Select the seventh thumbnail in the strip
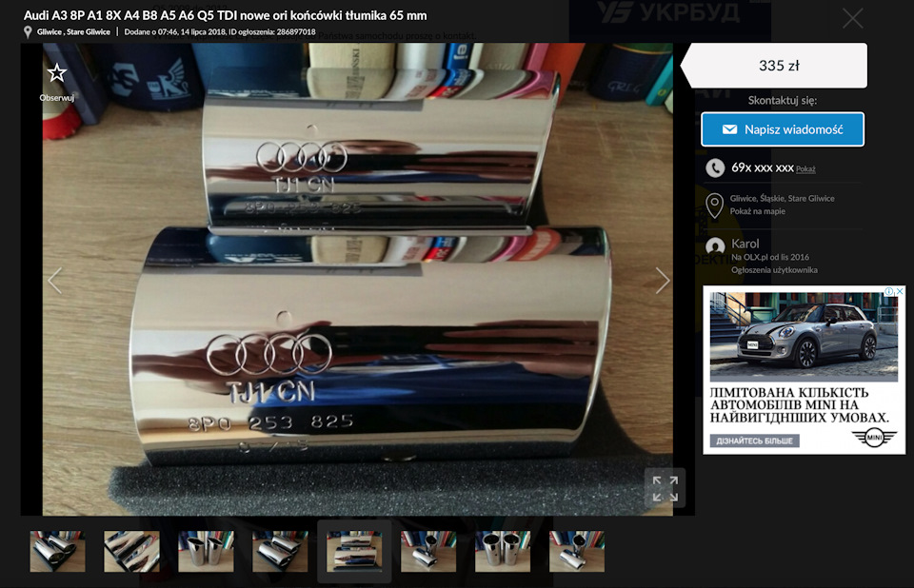 tap(503, 551)
